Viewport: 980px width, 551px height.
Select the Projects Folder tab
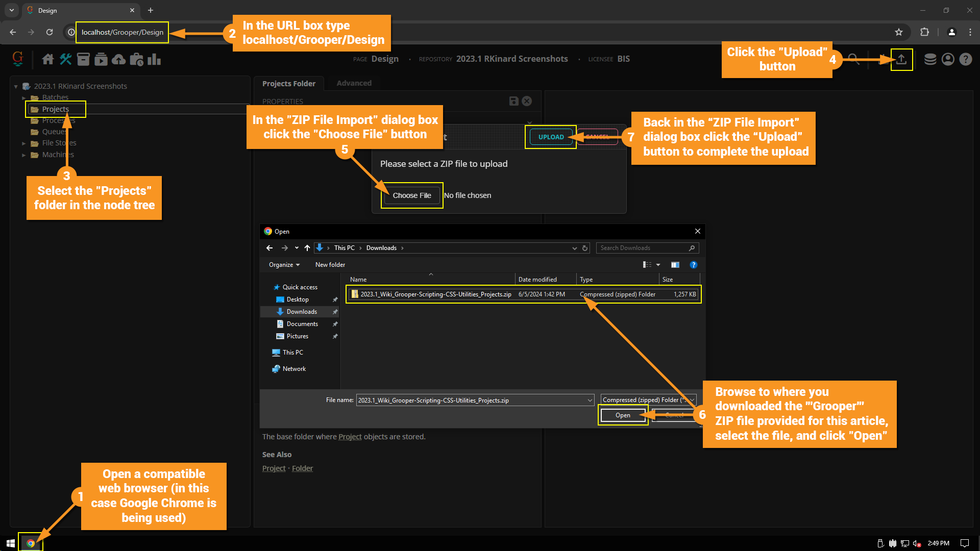288,84
